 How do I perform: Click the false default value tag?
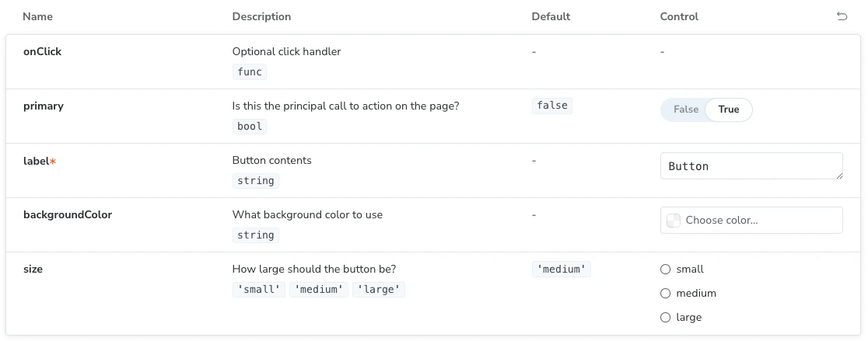point(552,106)
